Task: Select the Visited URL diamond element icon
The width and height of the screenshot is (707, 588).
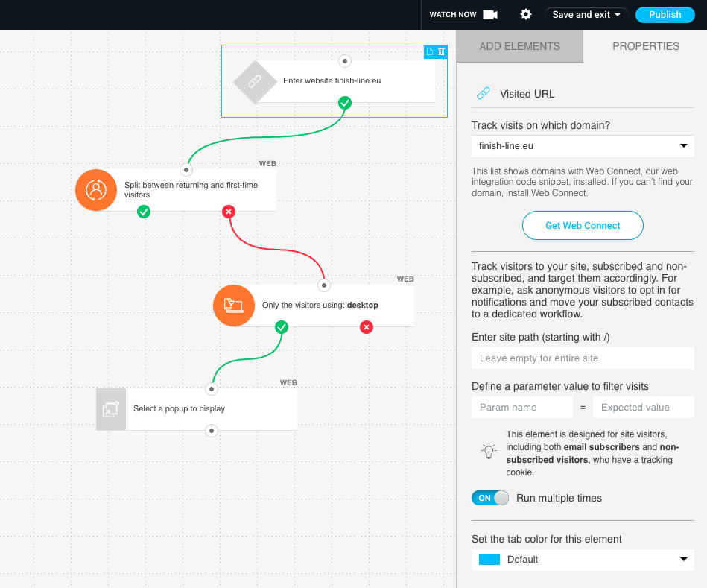Action: click(x=255, y=81)
